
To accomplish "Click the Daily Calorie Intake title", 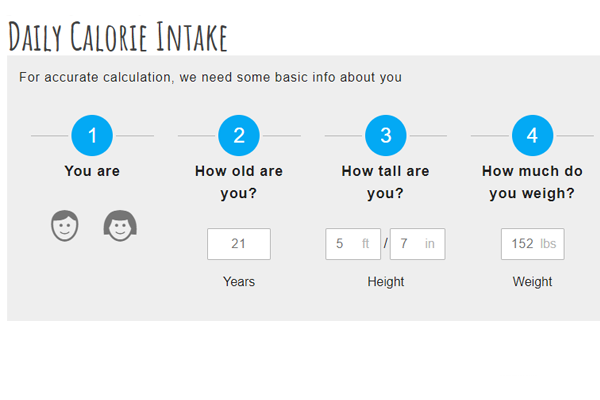I will click(118, 37).
